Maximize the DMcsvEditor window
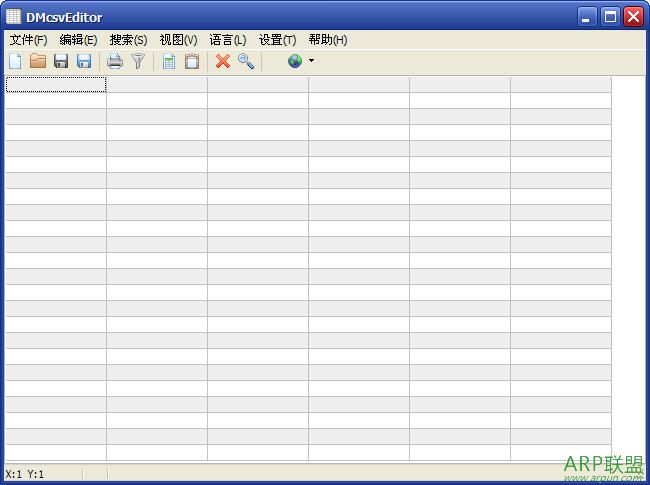The height and width of the screenshot is (485, 650). (610, 17)
